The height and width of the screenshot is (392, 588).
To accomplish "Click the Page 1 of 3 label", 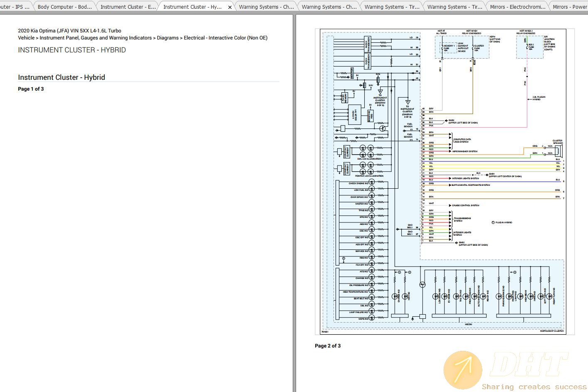I will 31,89.
